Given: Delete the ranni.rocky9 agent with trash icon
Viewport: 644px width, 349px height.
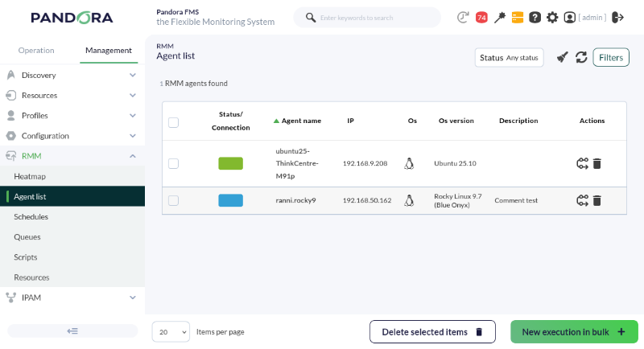Looking at the screenshot, I should click(x=597, y=200).
